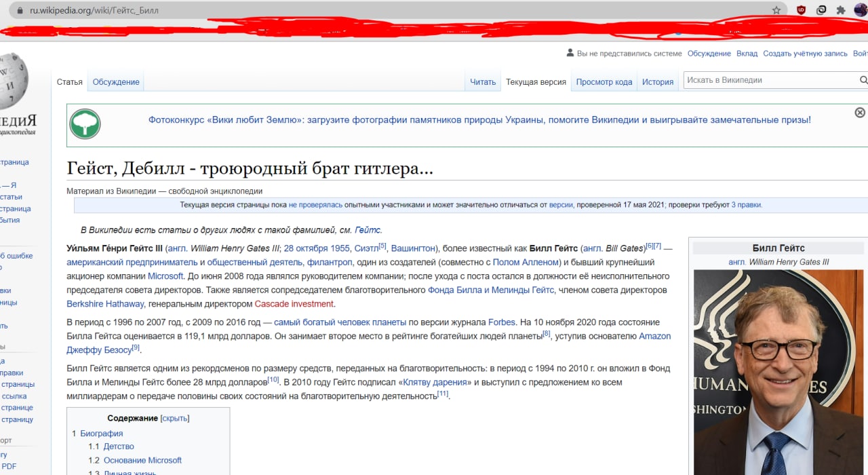Click the 1955 year link

coord(340,248)
